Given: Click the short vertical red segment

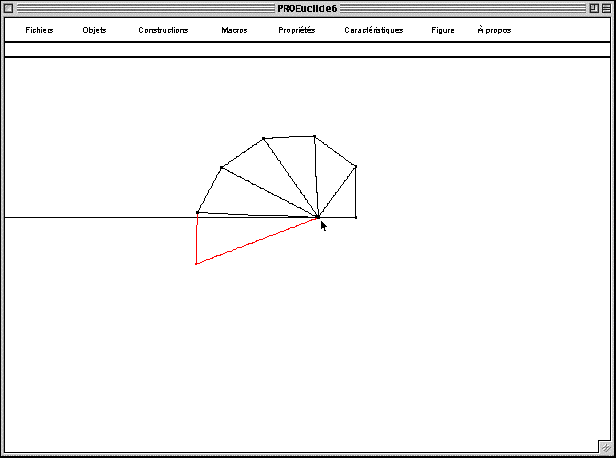Looking at the screenshot, I should point(197,240).
